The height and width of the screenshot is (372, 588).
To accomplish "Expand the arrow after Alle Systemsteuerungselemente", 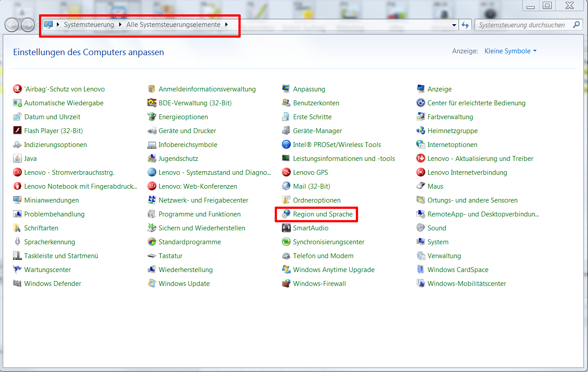I will 226,25.
